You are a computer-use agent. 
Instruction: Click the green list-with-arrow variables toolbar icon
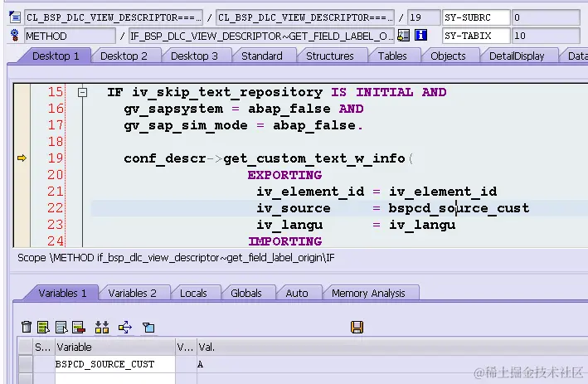(x=43, y=327)
